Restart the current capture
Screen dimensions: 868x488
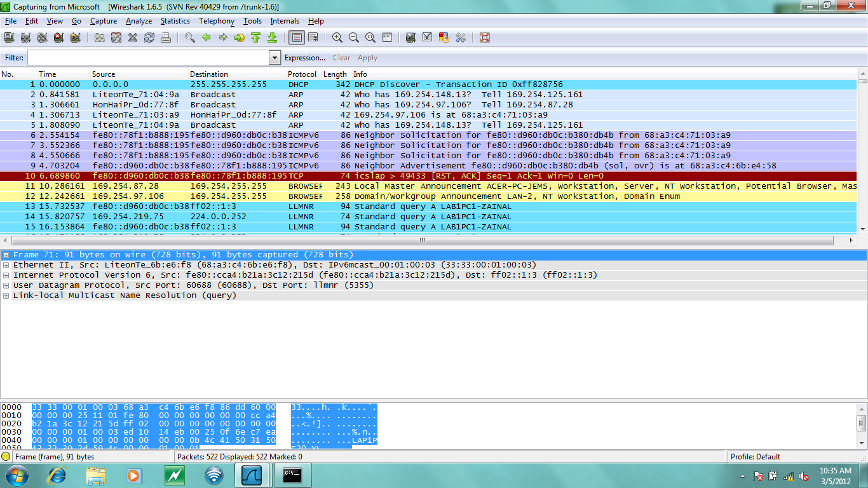point(76,37)
